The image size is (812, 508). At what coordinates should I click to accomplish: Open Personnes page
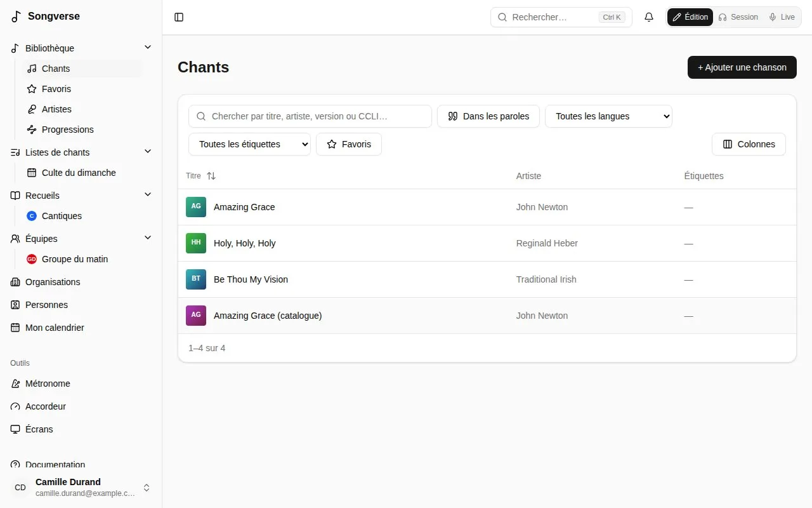81,305
